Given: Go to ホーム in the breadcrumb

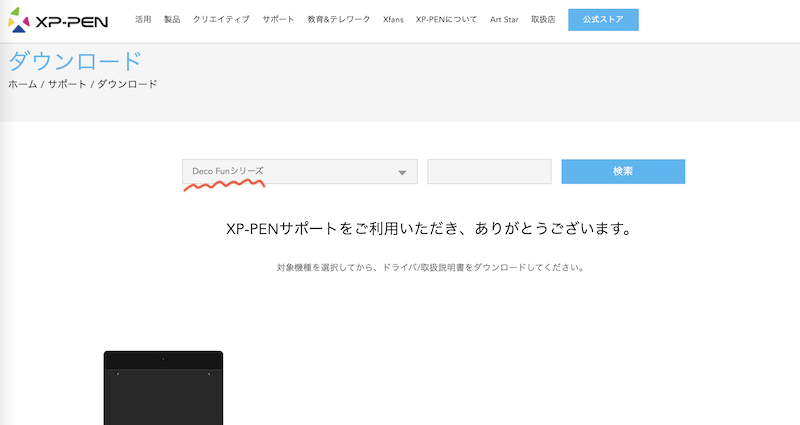Looking at the screenshot, I should click(22, 84).
